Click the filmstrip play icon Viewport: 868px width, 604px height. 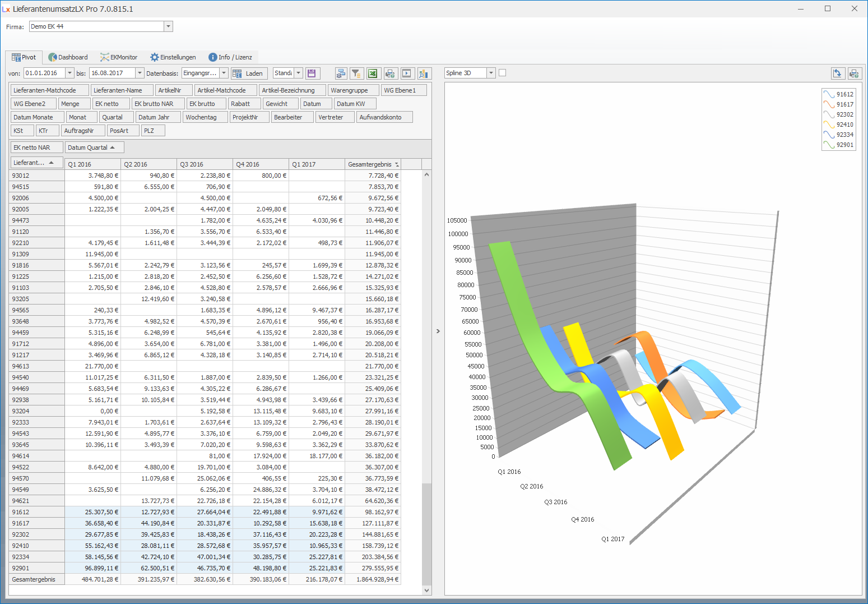click(407, 73)
